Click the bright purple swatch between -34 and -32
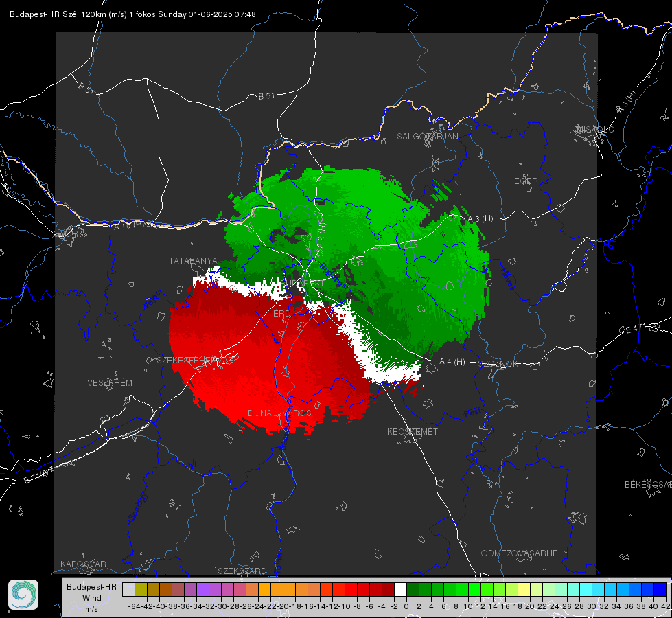This screenshot has width=672, height=618. coord(202,589)
